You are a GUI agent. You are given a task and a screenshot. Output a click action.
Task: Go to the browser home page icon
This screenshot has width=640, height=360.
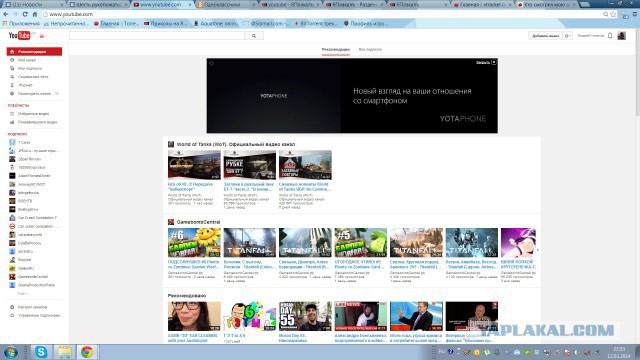click(x=35, y=14)
